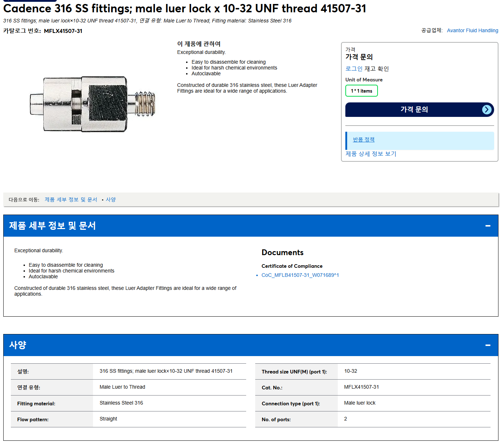The height and width of the screenshot is (448, 501).
Task: Open 제품 상세 정보 보기 link
Action: pyautogui.click(x=371, y=154)
